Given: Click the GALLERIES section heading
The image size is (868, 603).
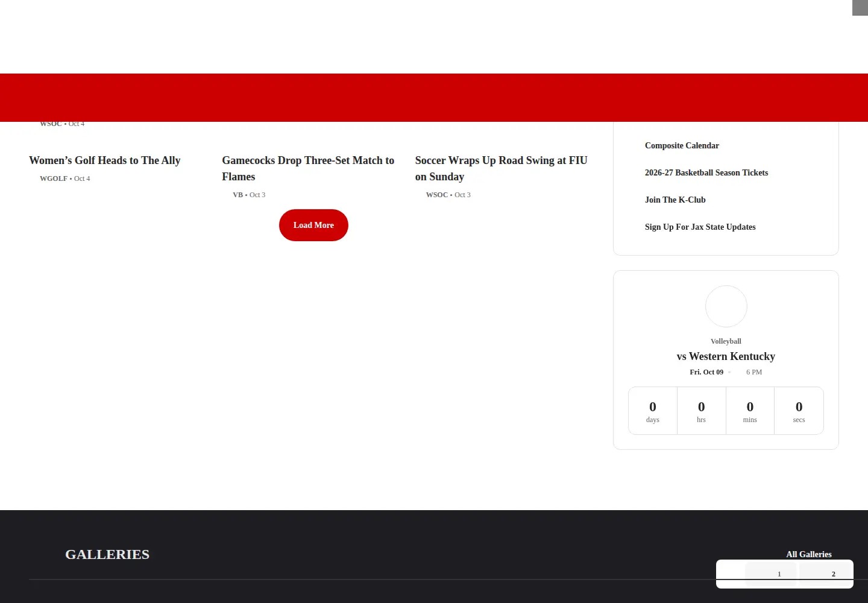Looking at the screenshot, I should point(107,554).
